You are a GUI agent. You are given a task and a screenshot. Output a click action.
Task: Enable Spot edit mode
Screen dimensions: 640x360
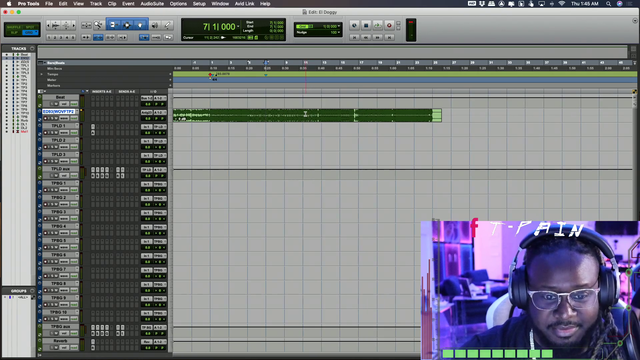pyautogui.click(x=31, y=27)
